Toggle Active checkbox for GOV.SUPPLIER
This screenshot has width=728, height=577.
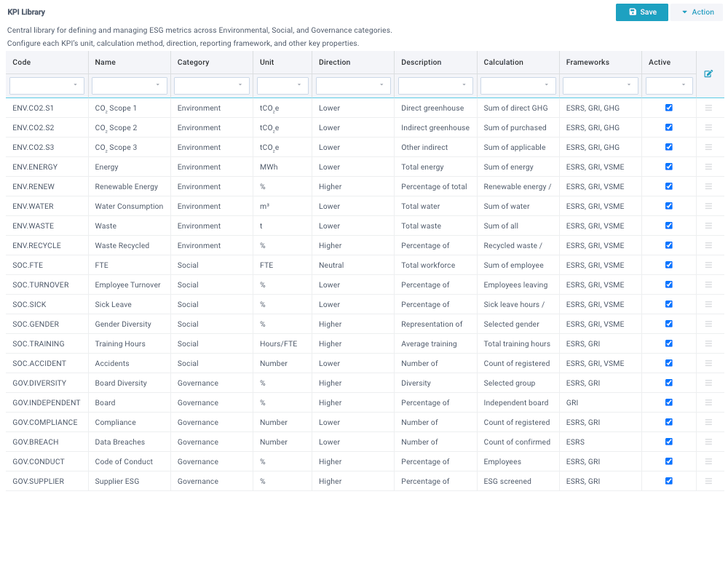668,481
